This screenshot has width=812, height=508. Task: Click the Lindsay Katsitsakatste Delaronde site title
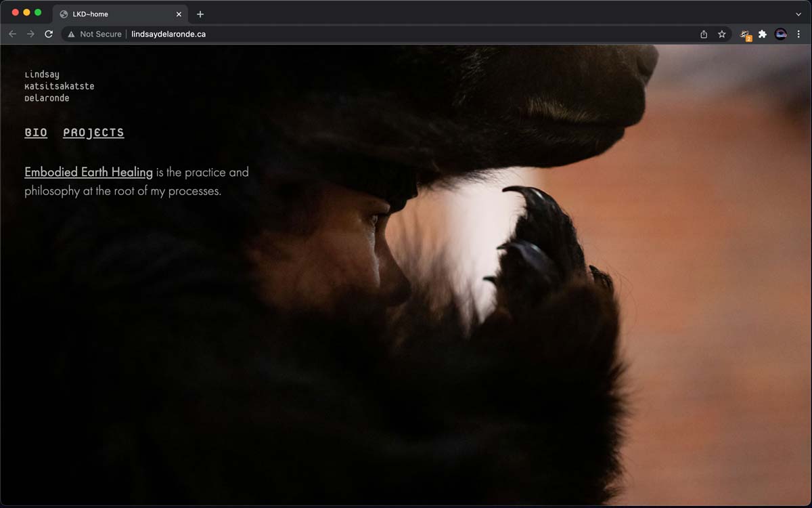click(x=59, y=86)
